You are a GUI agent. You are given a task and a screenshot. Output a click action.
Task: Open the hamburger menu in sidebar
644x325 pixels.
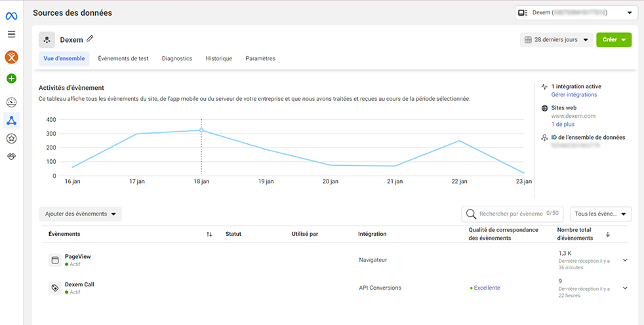[x=12, y=34]
